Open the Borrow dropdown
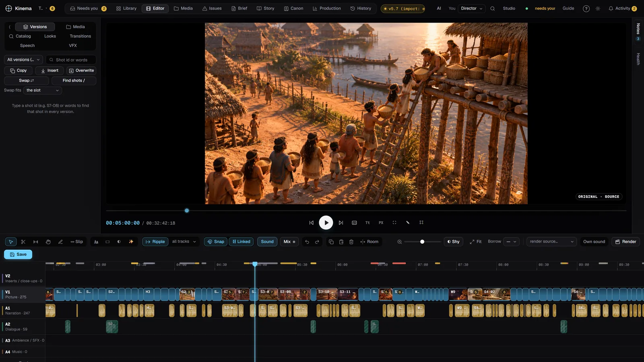644x362 pixels. coord(511,242)
